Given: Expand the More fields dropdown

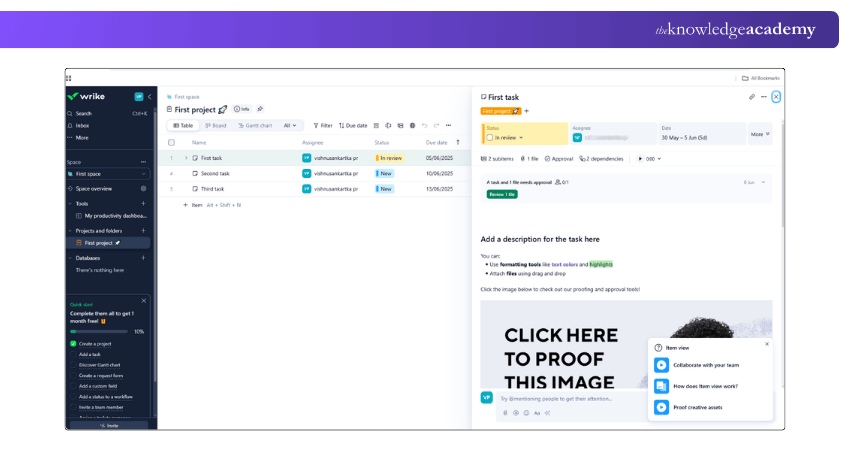Looking at the screenshot, I should pos(760,134).
